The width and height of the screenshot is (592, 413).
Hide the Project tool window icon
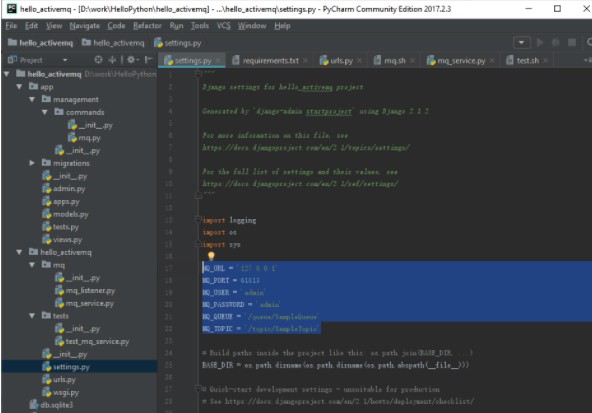click(149, 60)
